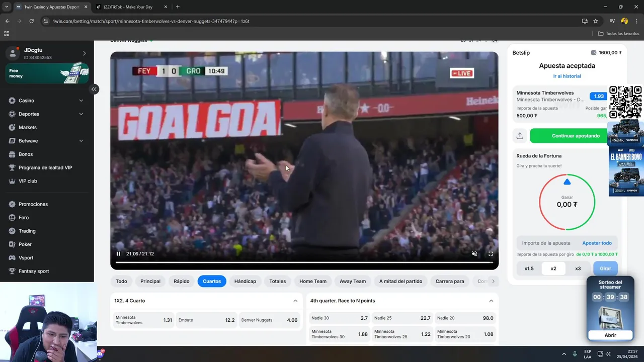Choose the x1.5 multiplier
Viewport: 644px width, 362px height.
tap(529, 268)
